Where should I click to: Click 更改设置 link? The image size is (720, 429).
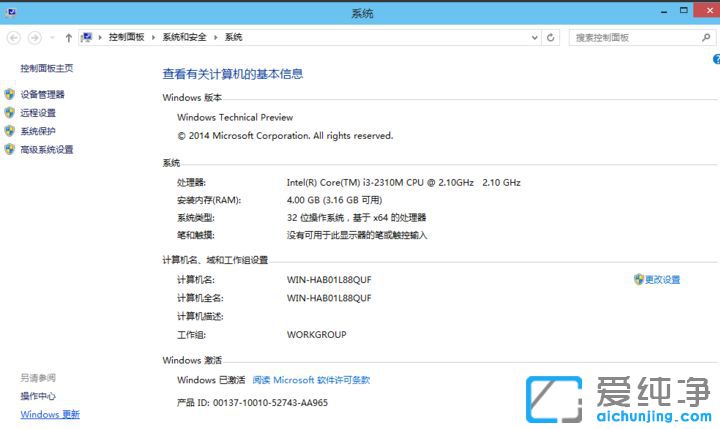click(x=662, y=280)
